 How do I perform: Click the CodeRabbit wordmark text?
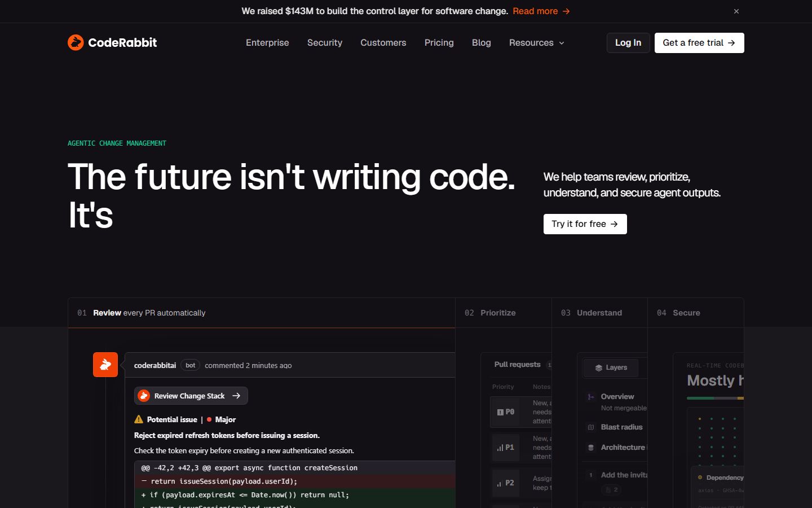point(122,42)
